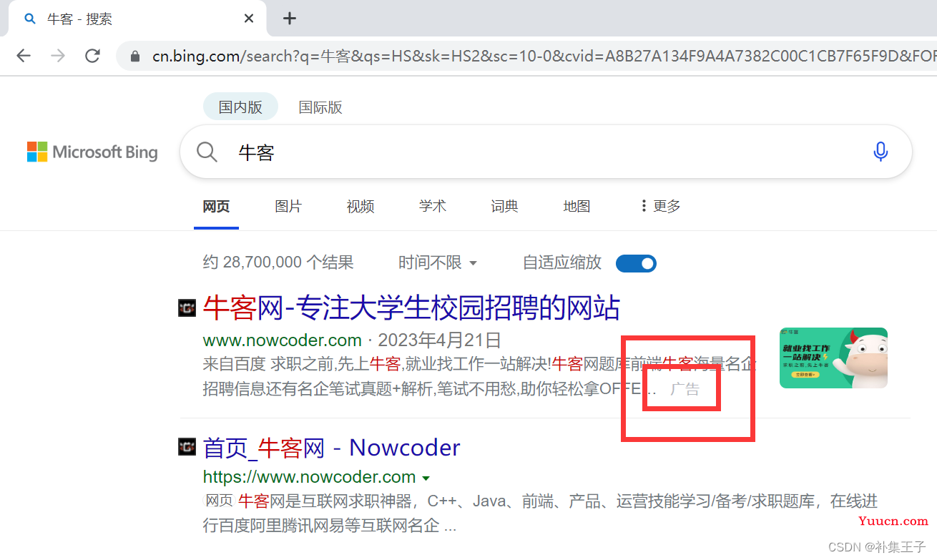This screenshot has width=937, height=560.
Task: Click the favicon beside 首页_牛客网 - Nowcoder
Action: pyautogui.click(x=186, y=448)
